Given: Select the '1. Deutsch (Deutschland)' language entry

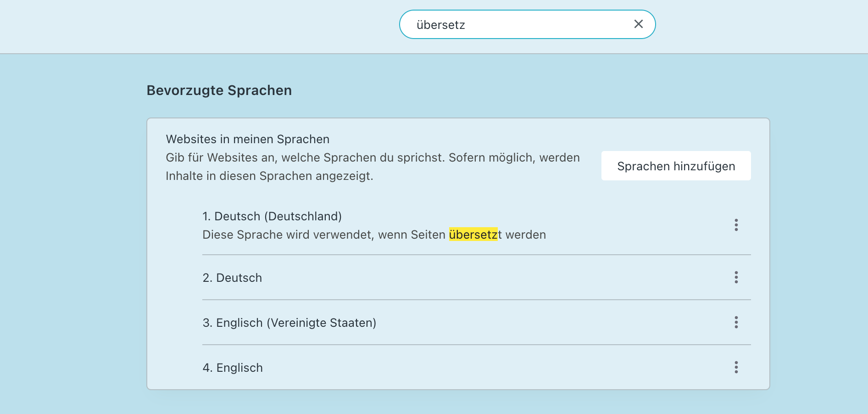Looking at the screenshot, I should click(477, 225).
